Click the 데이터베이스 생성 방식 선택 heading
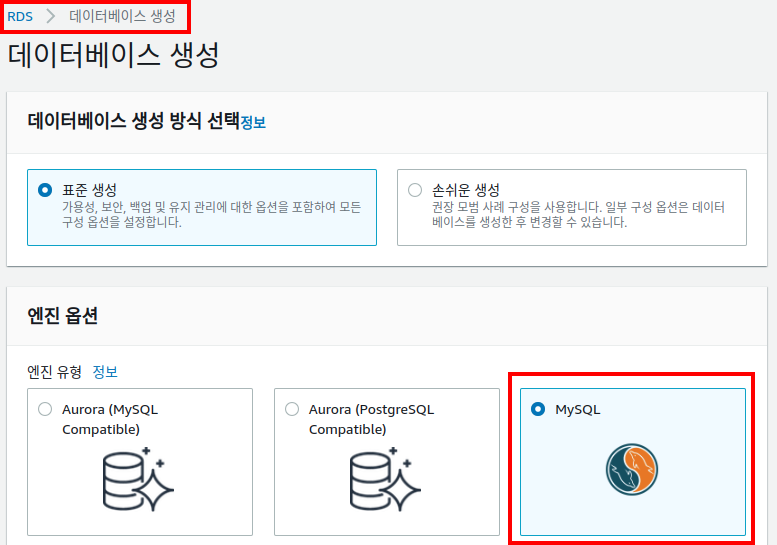 [133, 121]
